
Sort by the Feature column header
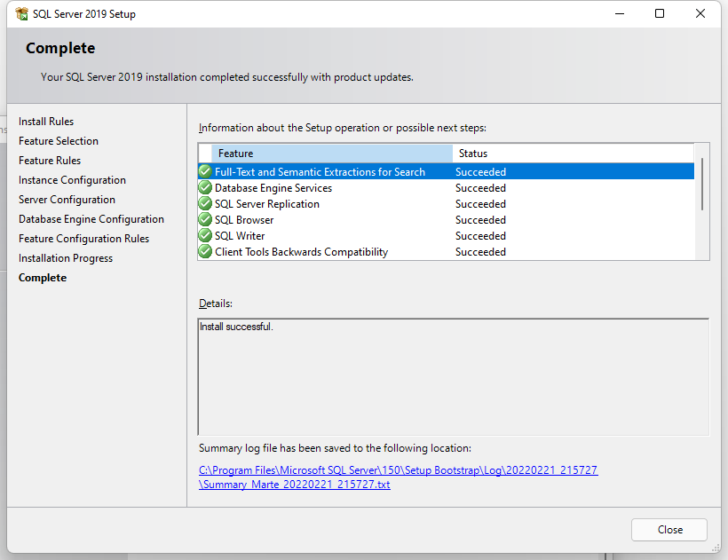click(x=332, y=154)
